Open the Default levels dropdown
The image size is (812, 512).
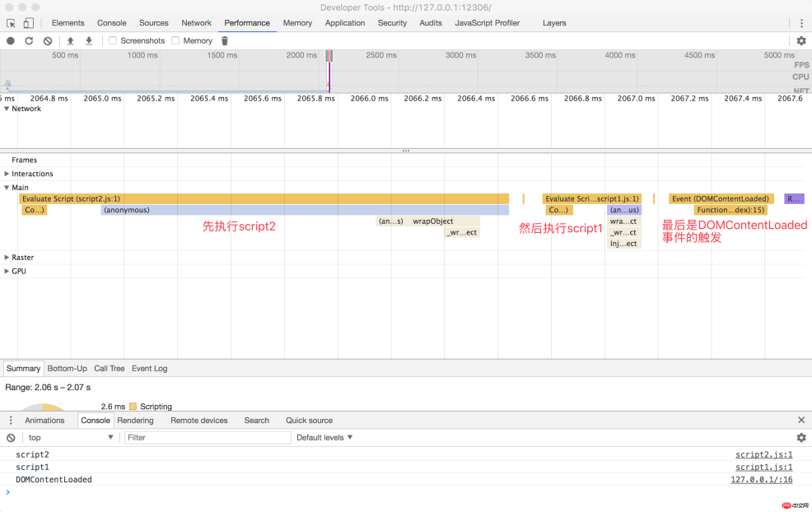[324, 438]
